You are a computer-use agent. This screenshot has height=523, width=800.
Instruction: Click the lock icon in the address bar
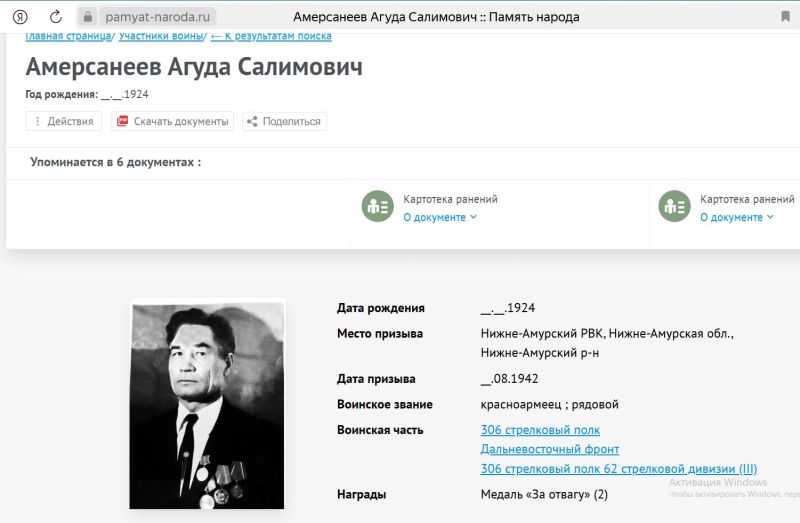[x=88, y=17]
